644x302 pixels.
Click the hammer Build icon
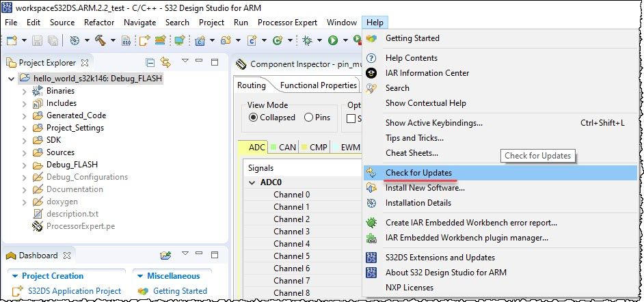[100, 40]
